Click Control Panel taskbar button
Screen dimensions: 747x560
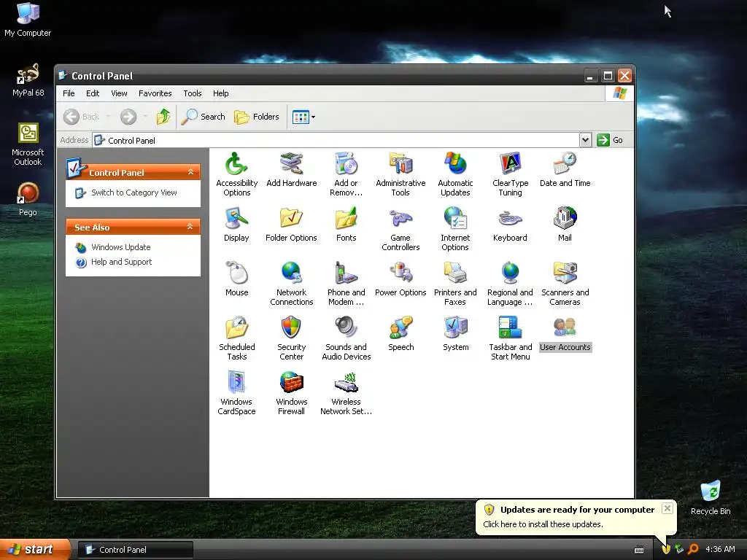135,550
